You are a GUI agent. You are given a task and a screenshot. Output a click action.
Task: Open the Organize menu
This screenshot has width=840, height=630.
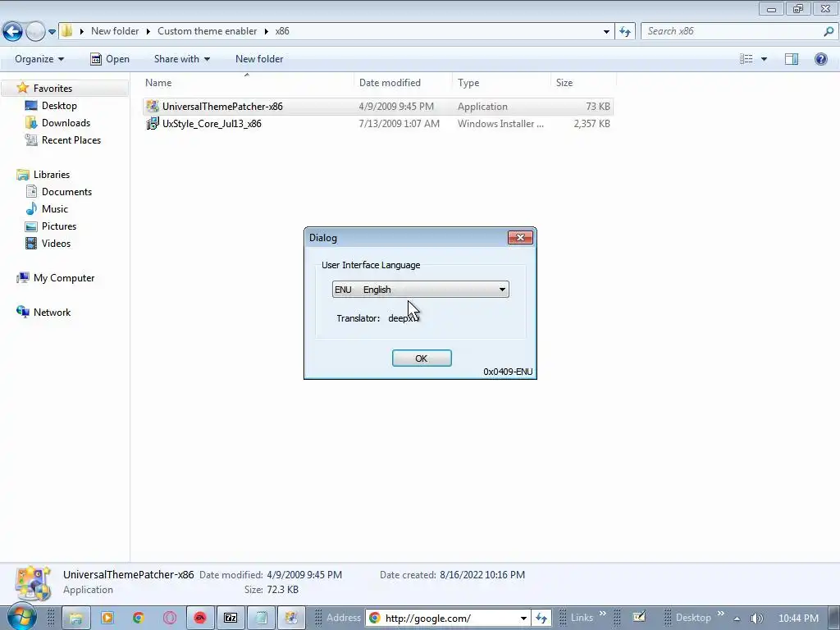pyautogui.click(x=39, y=59)
